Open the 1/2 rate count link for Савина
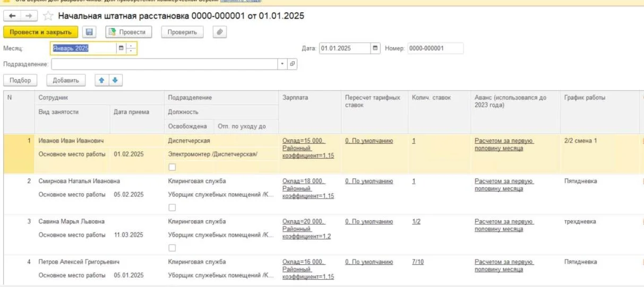Image resolution: width=644 pixels, height=287 pixels. tap(416, 221)
